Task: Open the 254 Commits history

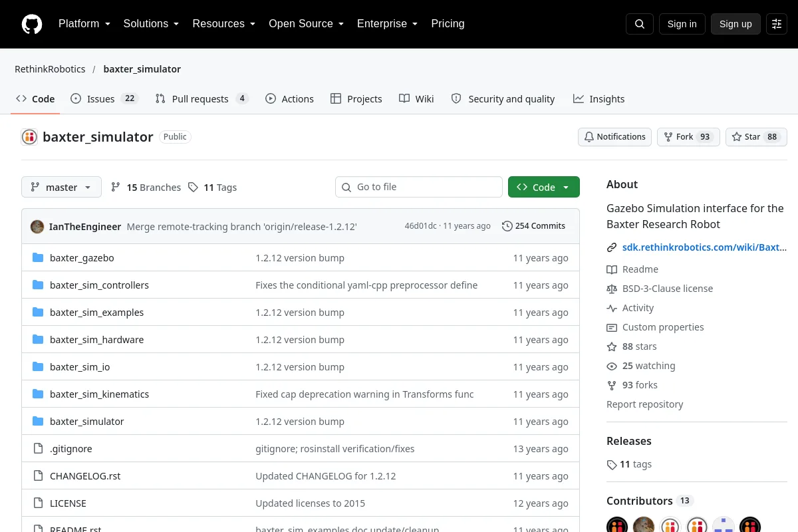Action: click(x=533, y=226)
